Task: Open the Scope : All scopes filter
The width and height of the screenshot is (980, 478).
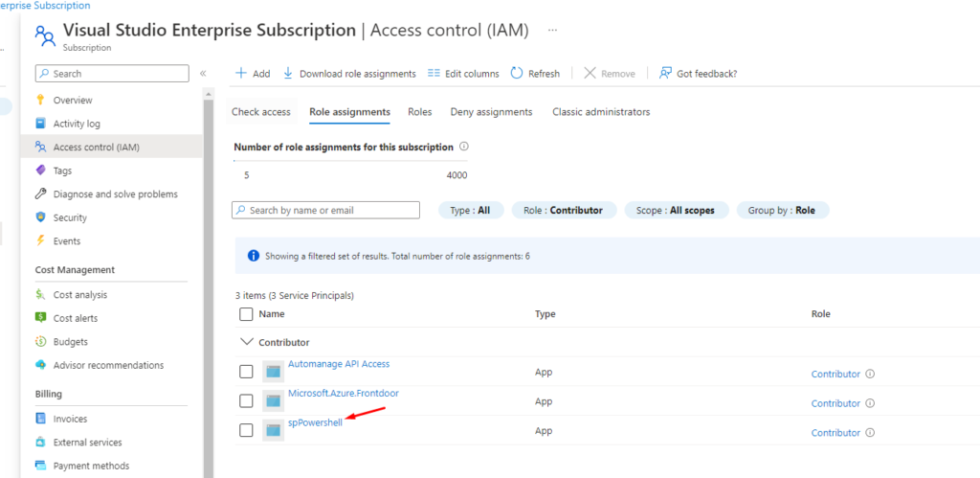Action: (677, 210)
